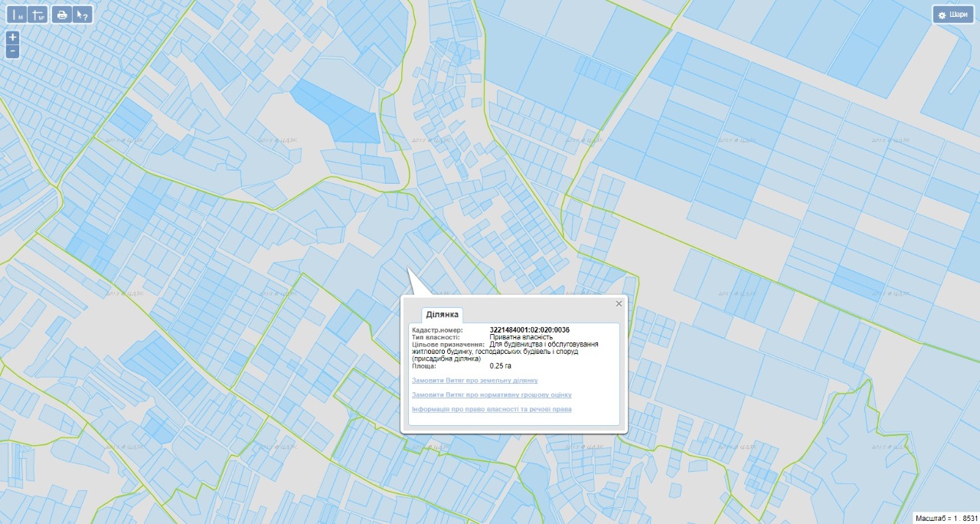Select the distance measurement tool

tap(17, 15)
